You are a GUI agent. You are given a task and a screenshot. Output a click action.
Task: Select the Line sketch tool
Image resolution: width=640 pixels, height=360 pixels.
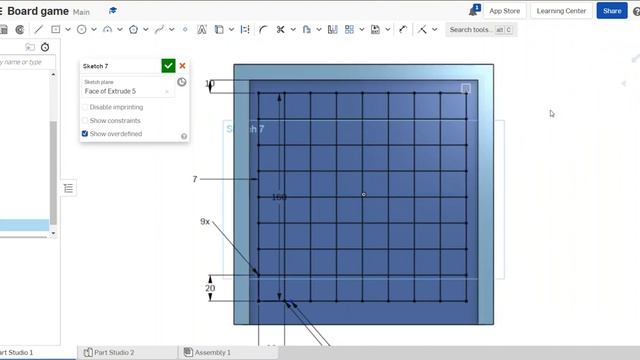point(38,29)
